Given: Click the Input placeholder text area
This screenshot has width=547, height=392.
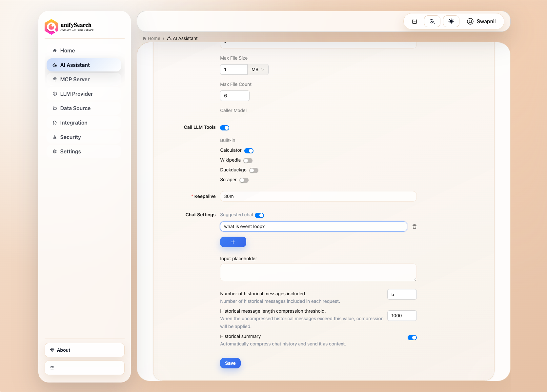Looking at the screenshot, I should tap(318, 272).
